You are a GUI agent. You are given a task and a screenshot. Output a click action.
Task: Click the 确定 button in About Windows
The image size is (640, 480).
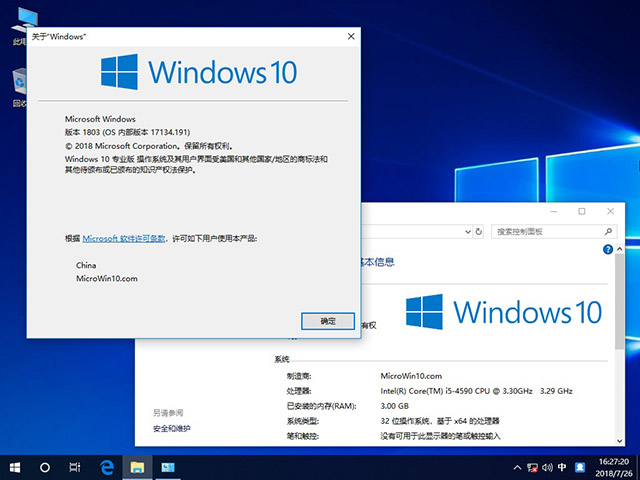tap(328, 321)
